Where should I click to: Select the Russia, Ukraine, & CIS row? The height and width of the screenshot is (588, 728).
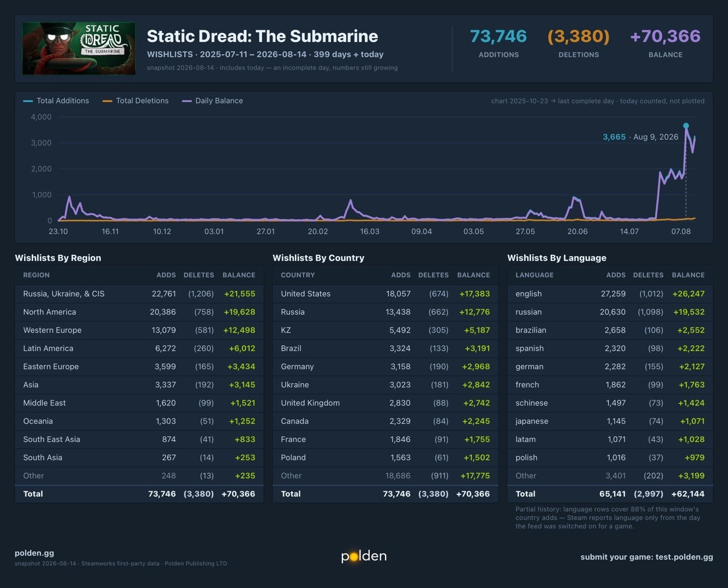click(x=139, y=294)
